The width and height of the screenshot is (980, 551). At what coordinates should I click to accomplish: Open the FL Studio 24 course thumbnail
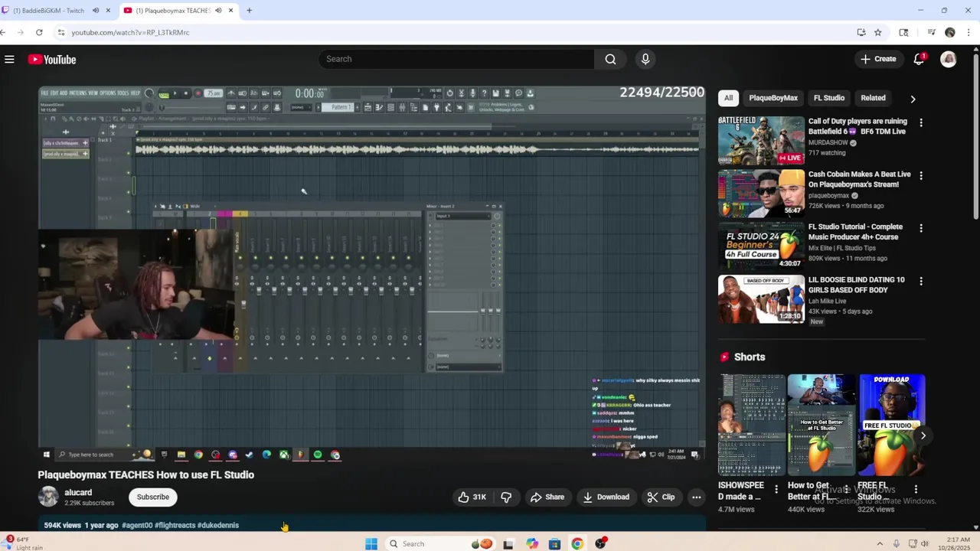[761, 246]
